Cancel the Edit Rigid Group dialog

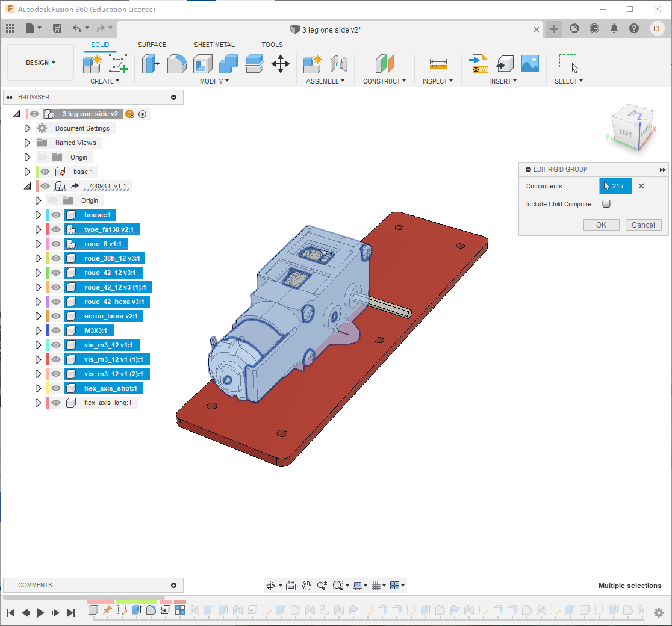643,225
